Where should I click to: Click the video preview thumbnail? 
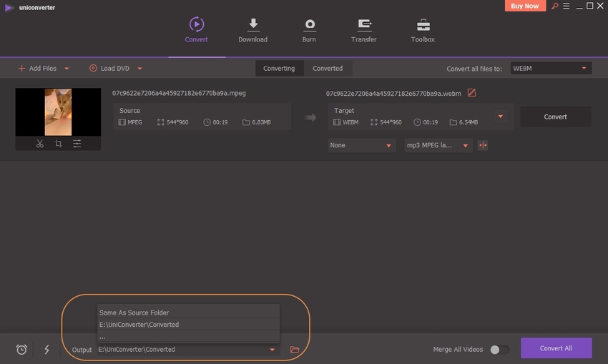58,112
